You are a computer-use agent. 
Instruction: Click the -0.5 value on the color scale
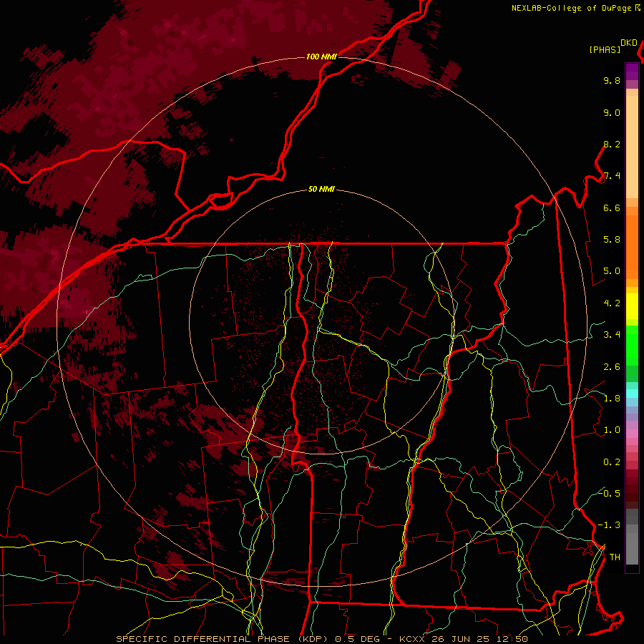[609, 493]
